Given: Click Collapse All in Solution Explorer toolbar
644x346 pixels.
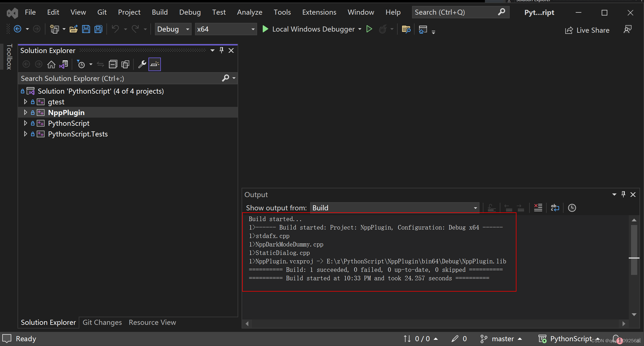Looking at the screenshot, I should (x=113, y=65).
